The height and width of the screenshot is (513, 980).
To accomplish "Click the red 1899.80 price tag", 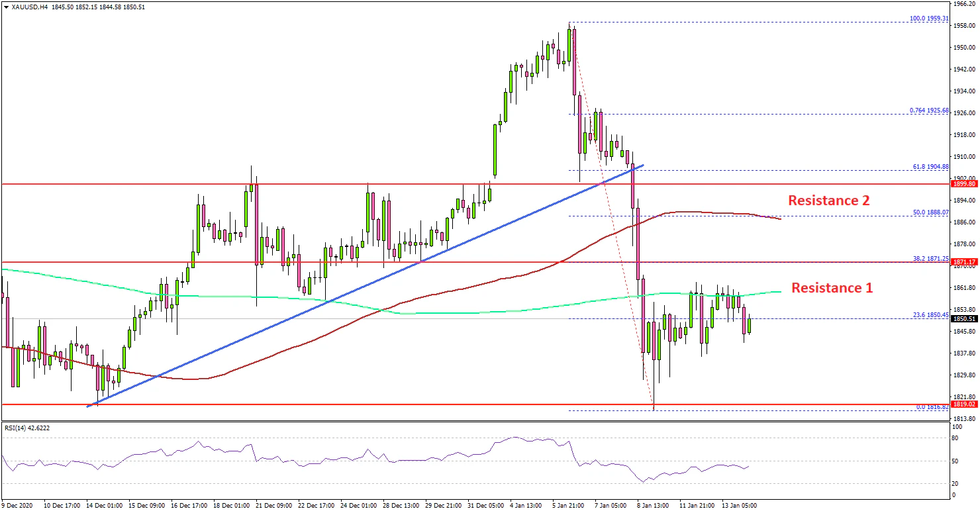I will [963, 184].
